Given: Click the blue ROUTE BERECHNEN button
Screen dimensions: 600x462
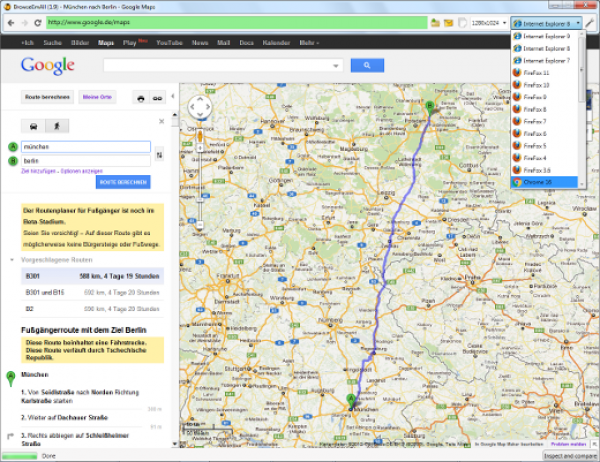Looking at the screenshot, I should coord(123,182).
